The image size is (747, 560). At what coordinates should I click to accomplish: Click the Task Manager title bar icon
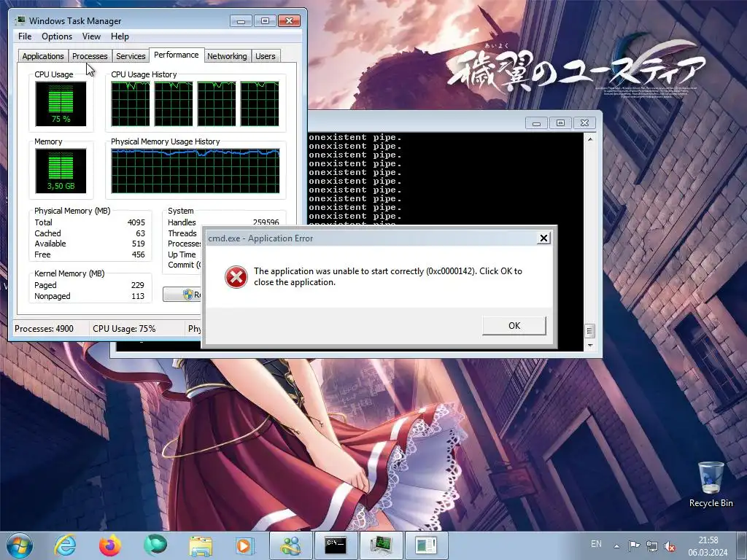20,21
